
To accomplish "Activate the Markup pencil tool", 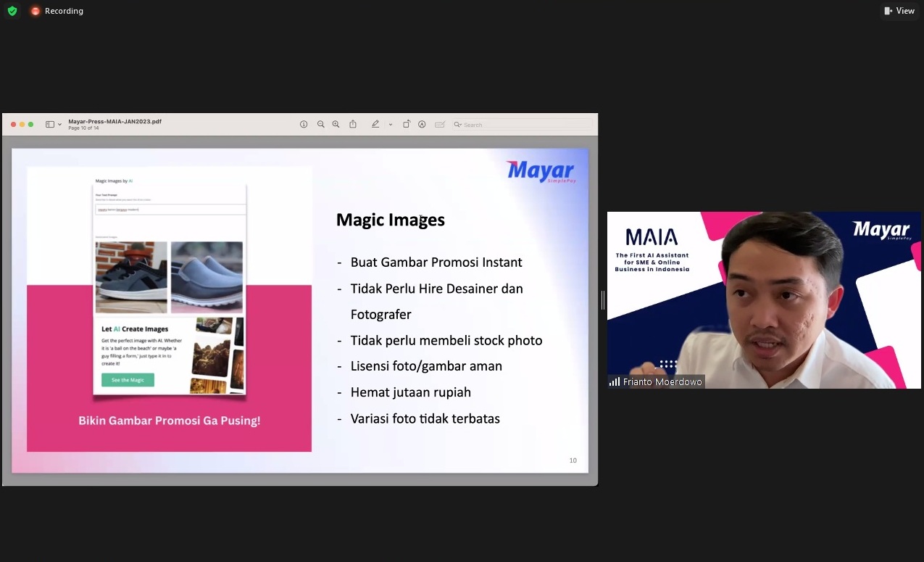I will (x=375, y=124).
